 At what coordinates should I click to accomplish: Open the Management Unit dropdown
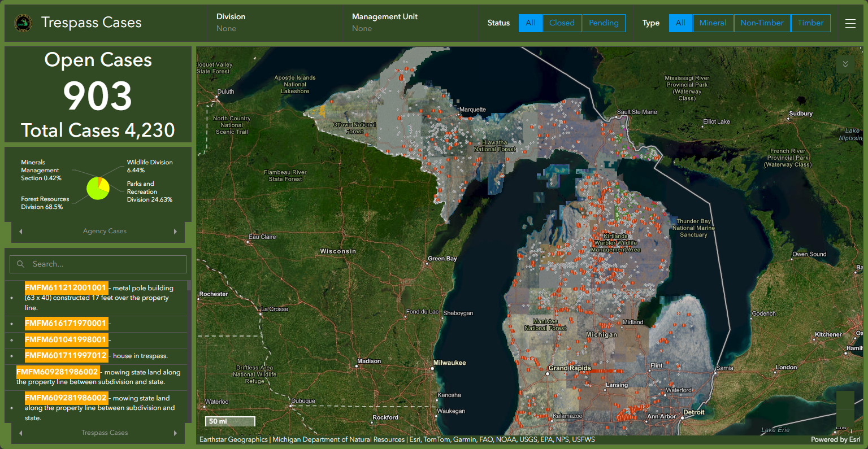point(410,23)
